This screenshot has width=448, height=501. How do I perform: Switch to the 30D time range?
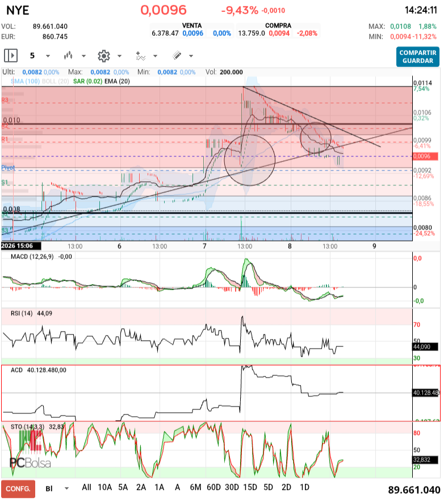coord(232,487)
